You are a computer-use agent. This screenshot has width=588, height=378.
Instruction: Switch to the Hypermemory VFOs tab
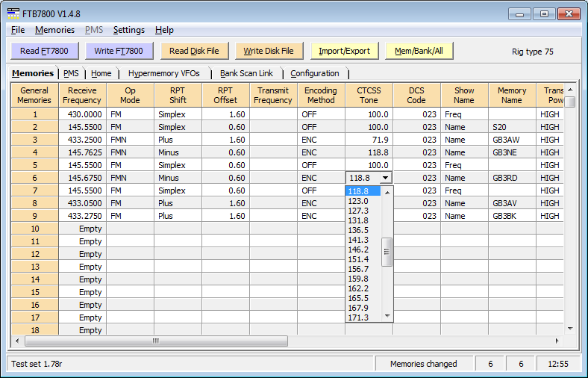tap(165, 73)
